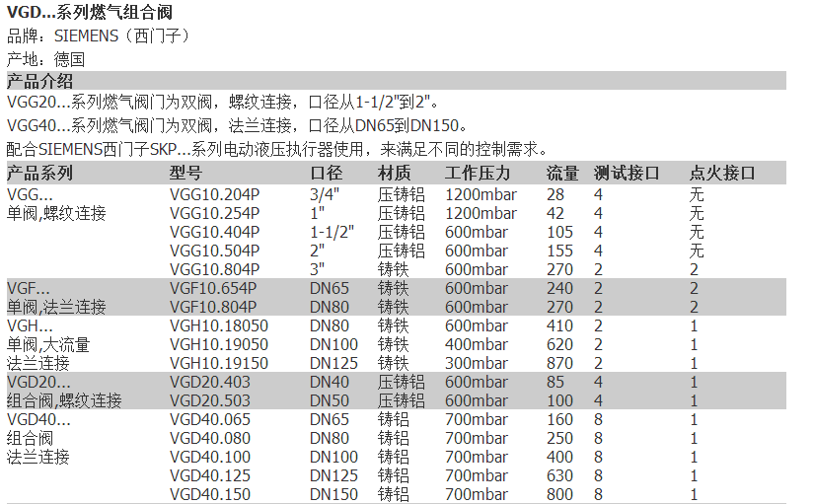Click the 400mbar pressure cell

click(x=476, y=344)
